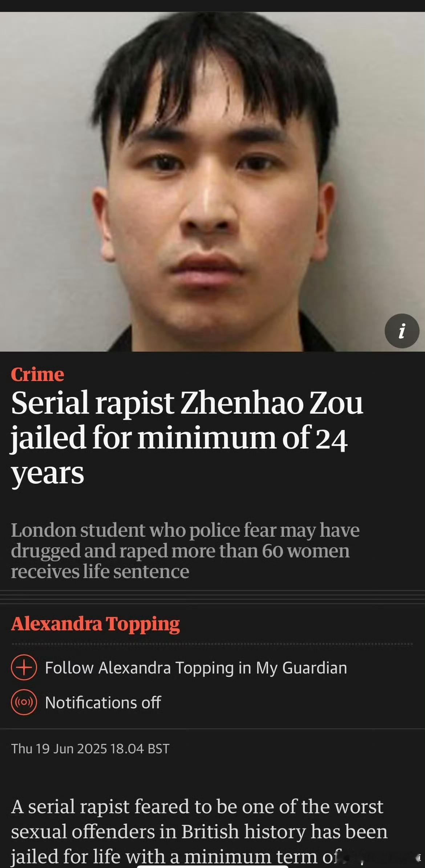Select 'Follow Alexandra Topping in My Guardian'
The width and height of the screenshot is (425, 868).
[x=196, y=668]
